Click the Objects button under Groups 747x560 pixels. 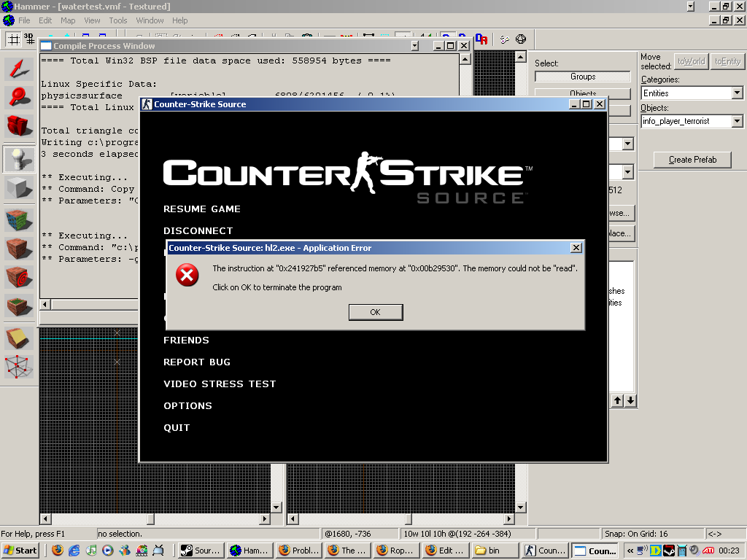click(x=583, y=93)
